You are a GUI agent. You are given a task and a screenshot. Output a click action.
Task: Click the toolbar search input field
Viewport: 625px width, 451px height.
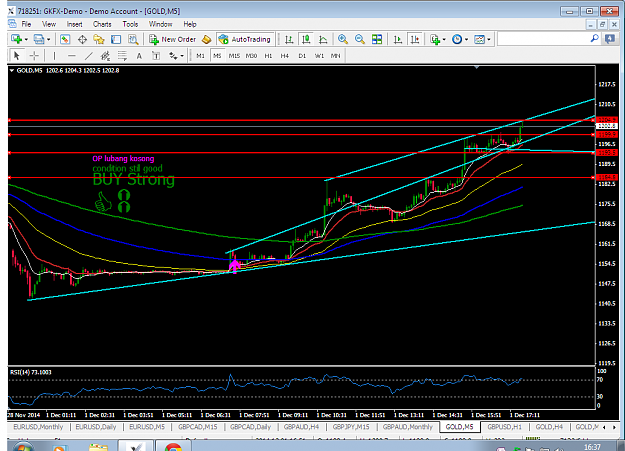[543, 39]
